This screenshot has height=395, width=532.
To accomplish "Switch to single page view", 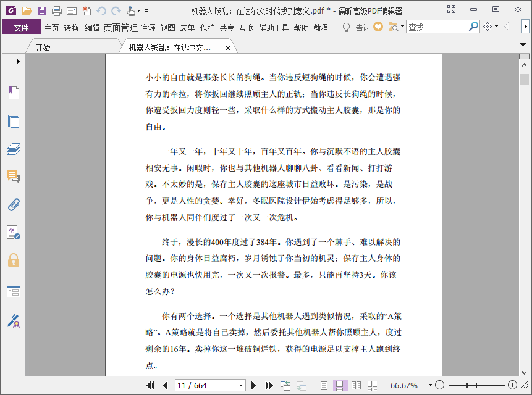I will [x=324, y=386].
